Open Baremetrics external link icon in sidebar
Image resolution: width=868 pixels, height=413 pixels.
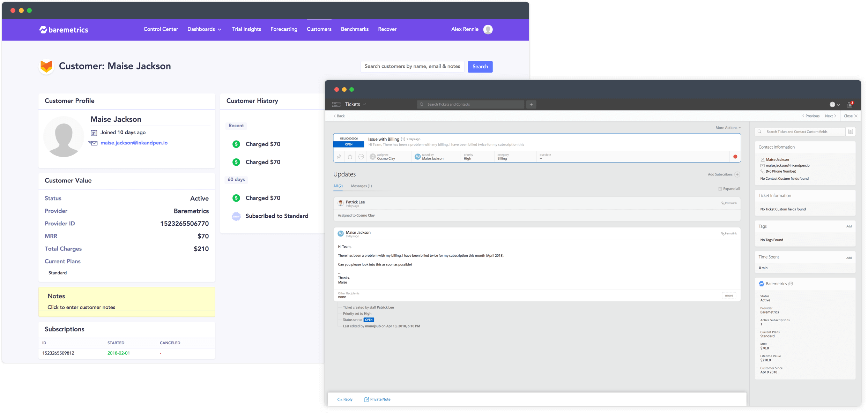(x=791, y=284)
